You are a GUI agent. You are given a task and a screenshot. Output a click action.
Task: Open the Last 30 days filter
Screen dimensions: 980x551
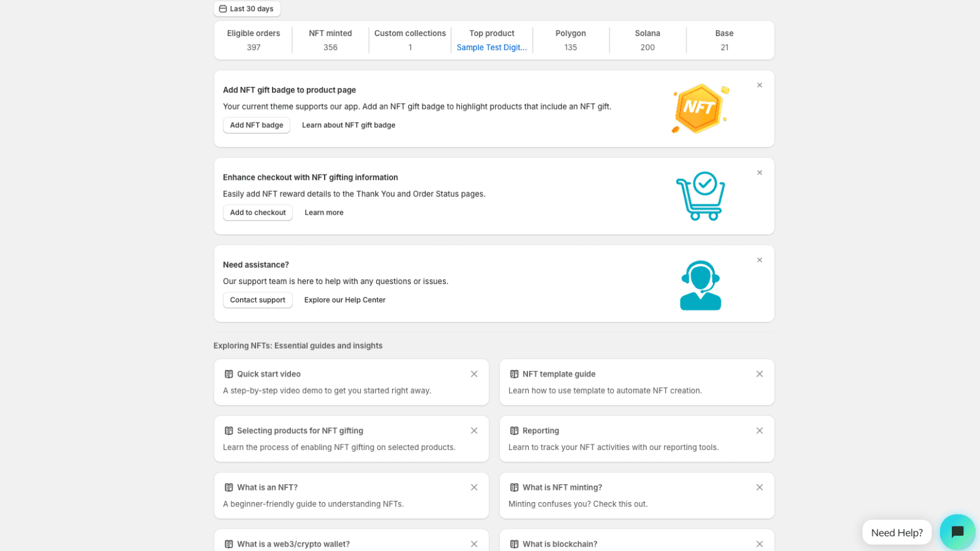(246, 9)
